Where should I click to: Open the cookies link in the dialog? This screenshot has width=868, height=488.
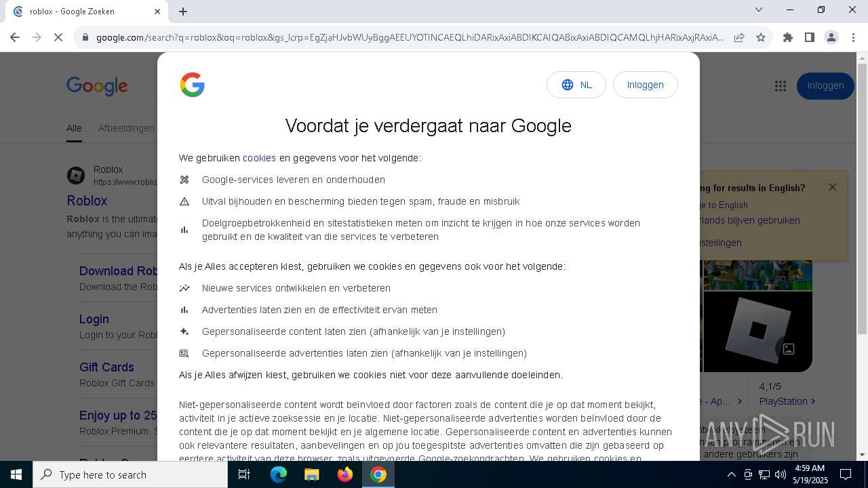(x=259, y=158)
